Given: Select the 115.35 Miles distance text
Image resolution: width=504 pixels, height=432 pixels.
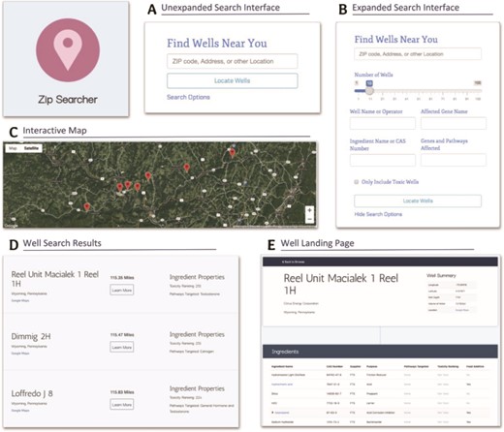Looking at the screenshot, I should tap(122, 278).
